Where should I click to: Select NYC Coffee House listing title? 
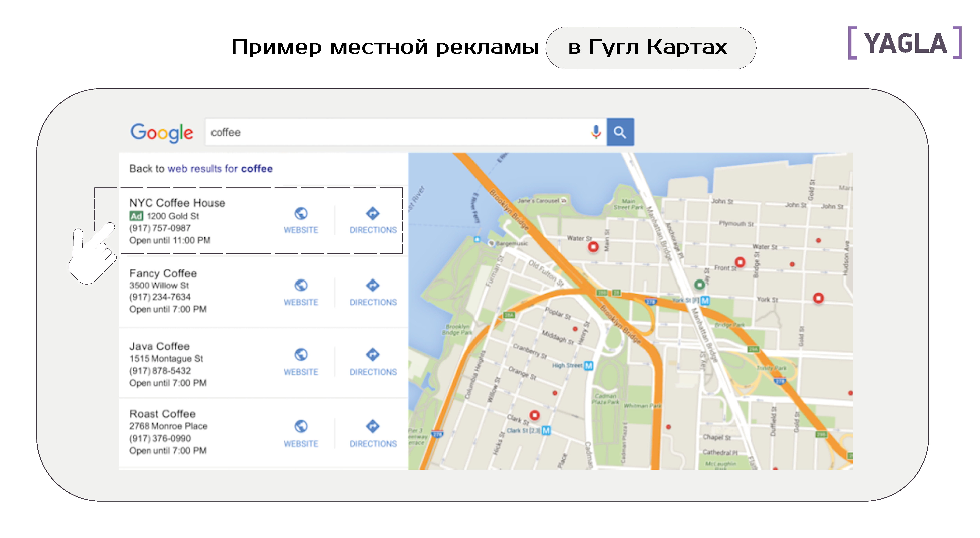177,203
